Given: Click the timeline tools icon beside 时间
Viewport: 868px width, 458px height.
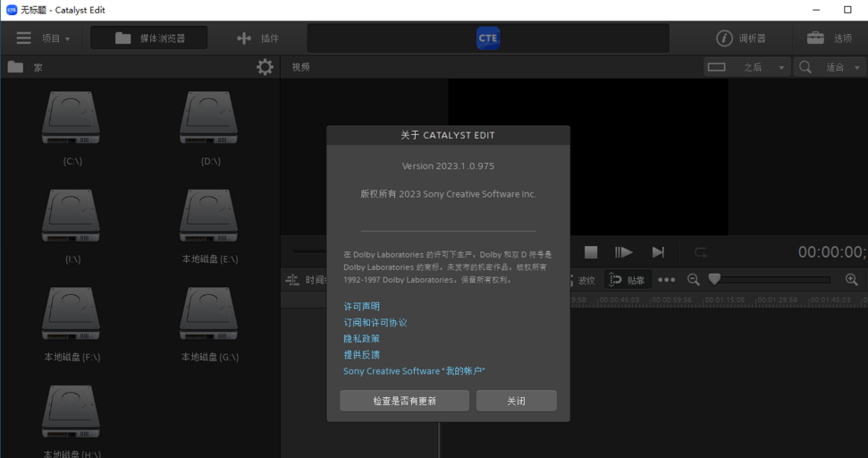Looking at the screenshot, I should [x=291, y=280].
